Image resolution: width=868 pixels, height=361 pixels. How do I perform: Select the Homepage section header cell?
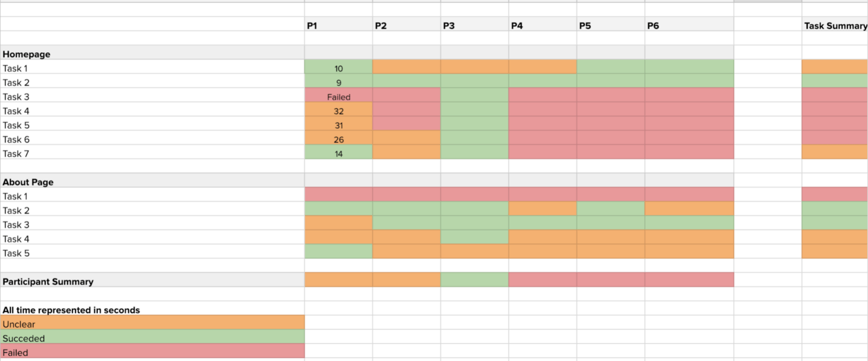pos(152,54)
